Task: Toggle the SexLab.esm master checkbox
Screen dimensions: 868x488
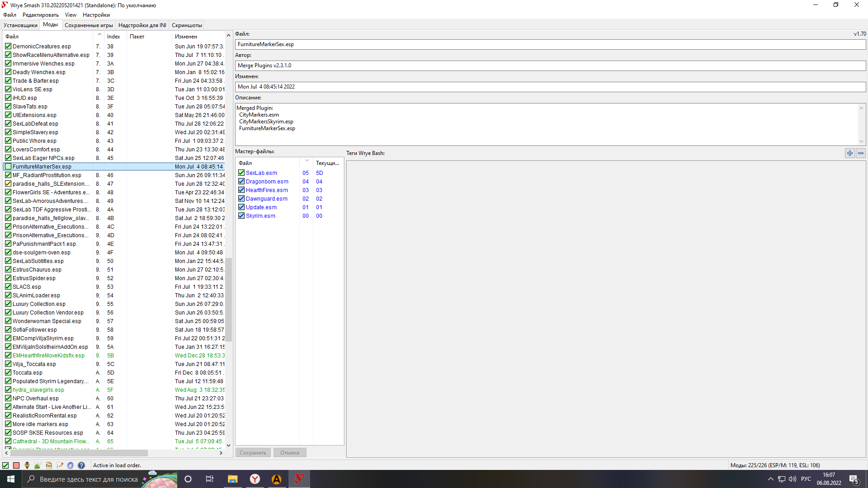Action: (241, 173)
